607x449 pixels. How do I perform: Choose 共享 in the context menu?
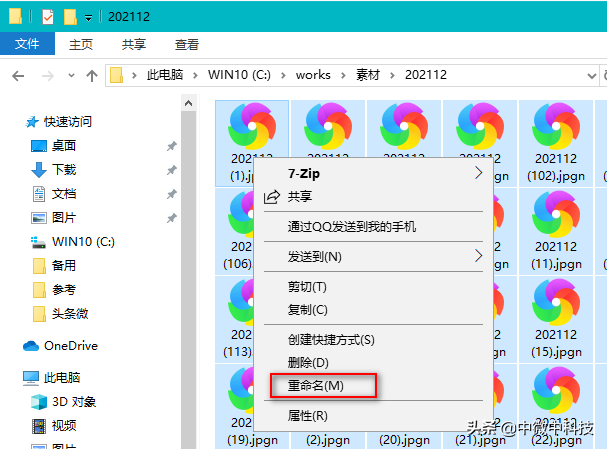coord(374,197)
